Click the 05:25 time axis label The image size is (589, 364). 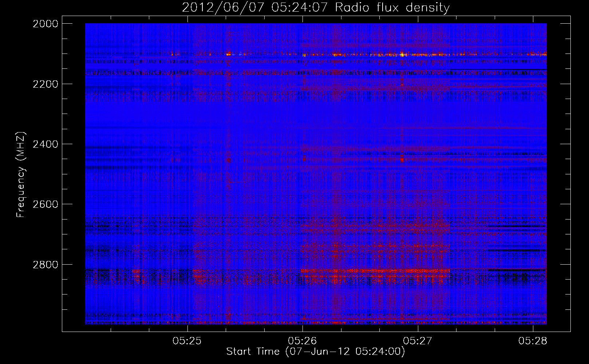(187, 341)
